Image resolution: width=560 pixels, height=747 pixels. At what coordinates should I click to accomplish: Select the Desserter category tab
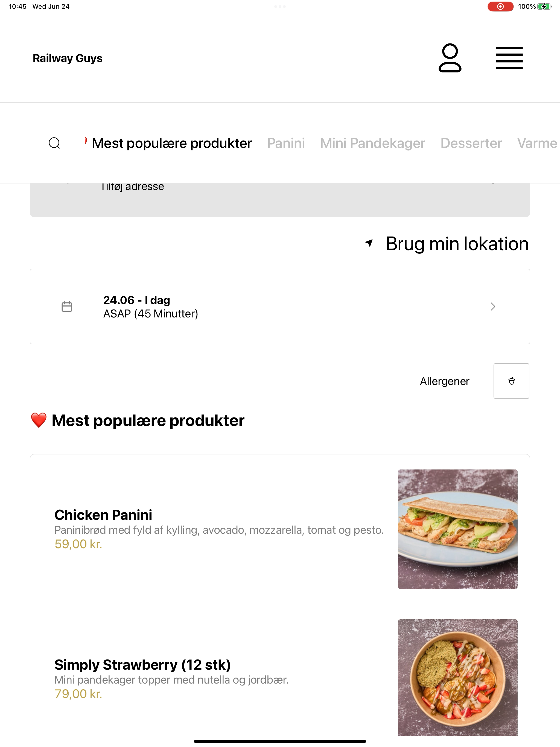pyautogui.click(x=471, y=143)
